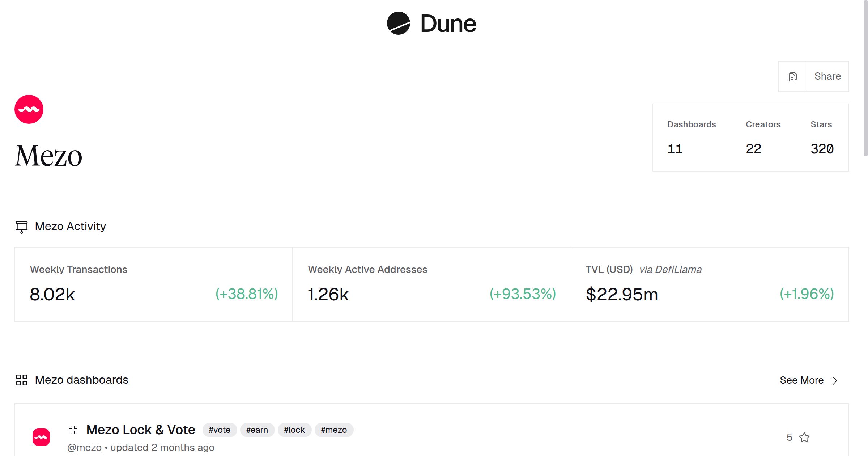868x456 pixels.
Task: Click the Mezo dashboards grid icon
Action: pyautogui.click(x=22, y=380)
